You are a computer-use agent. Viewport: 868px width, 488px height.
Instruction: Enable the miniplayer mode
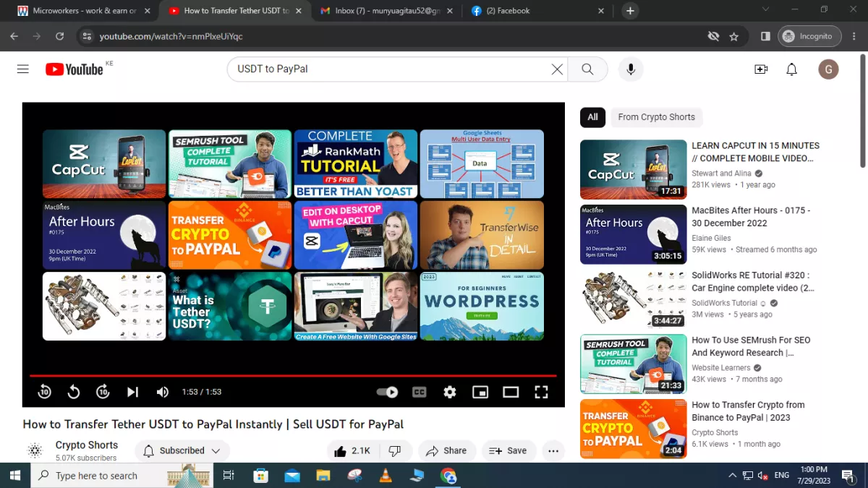(480, 392)
